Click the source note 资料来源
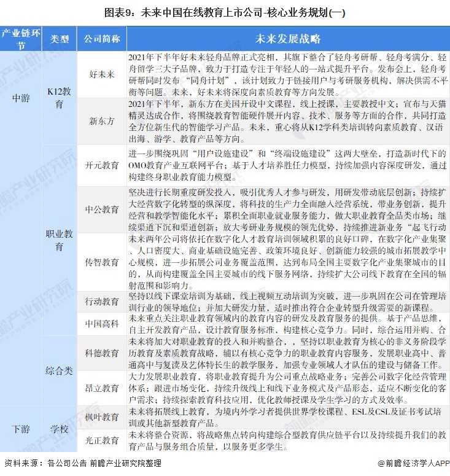The height and width of the screenshot is (476, 450). (x=83, y=463)
